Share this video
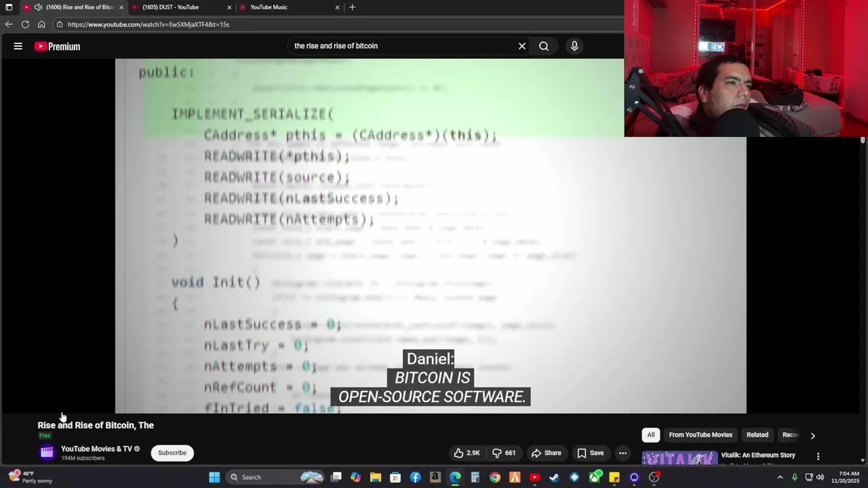Viewport: 868px width, 488px height. click(x=547, y=453)
